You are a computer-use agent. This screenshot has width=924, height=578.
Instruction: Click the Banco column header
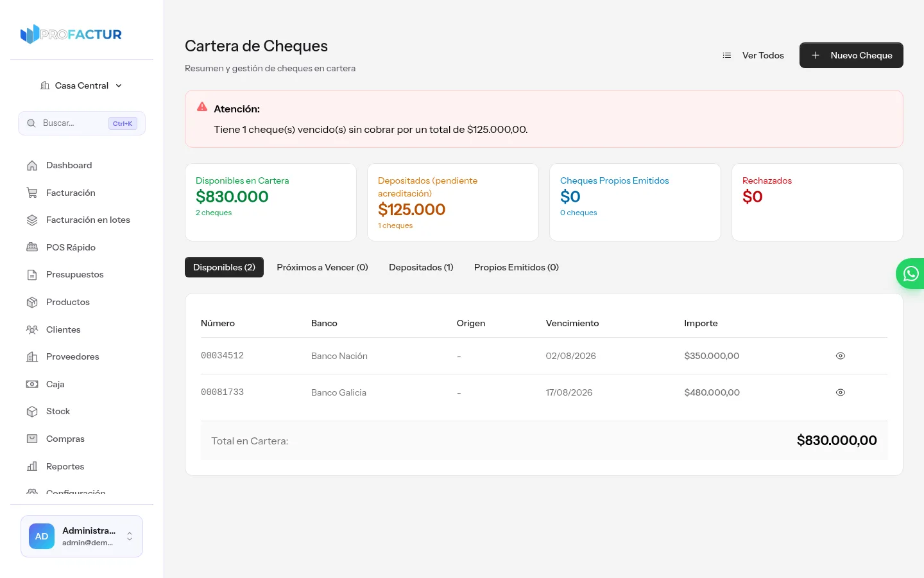pyautogui.click(x=324, y=323)
